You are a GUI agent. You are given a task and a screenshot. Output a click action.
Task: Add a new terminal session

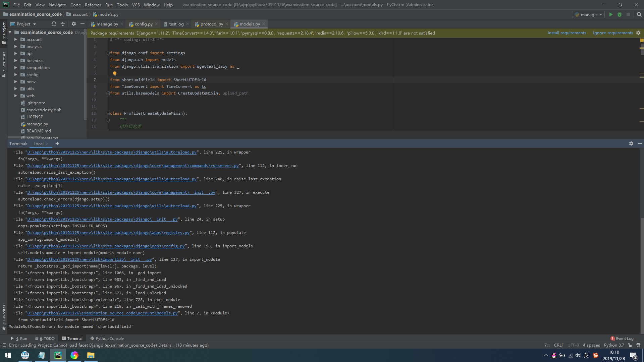pos(57,143)
